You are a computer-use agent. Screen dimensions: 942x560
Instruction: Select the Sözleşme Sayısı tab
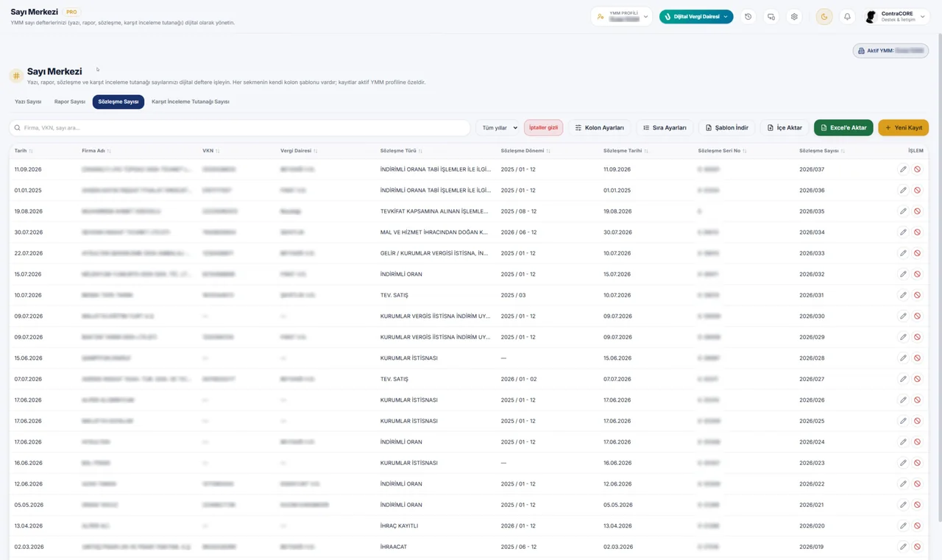[118, 102]
